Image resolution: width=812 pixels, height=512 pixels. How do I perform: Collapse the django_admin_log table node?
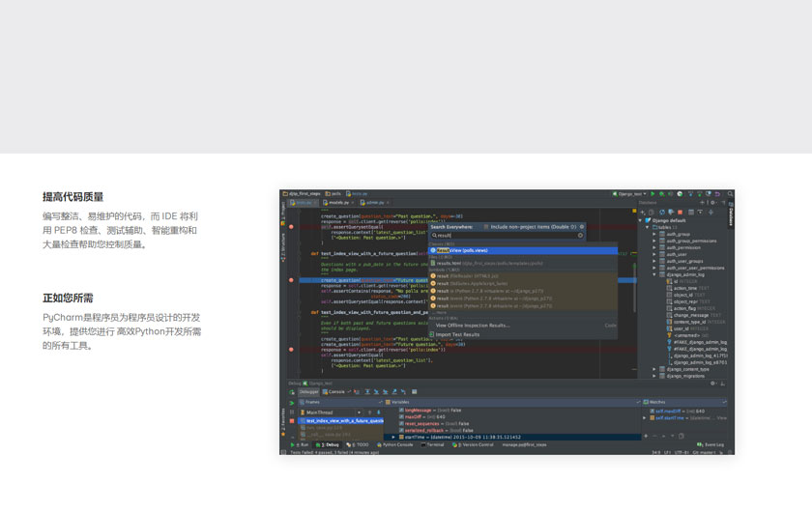coord(654,274)
